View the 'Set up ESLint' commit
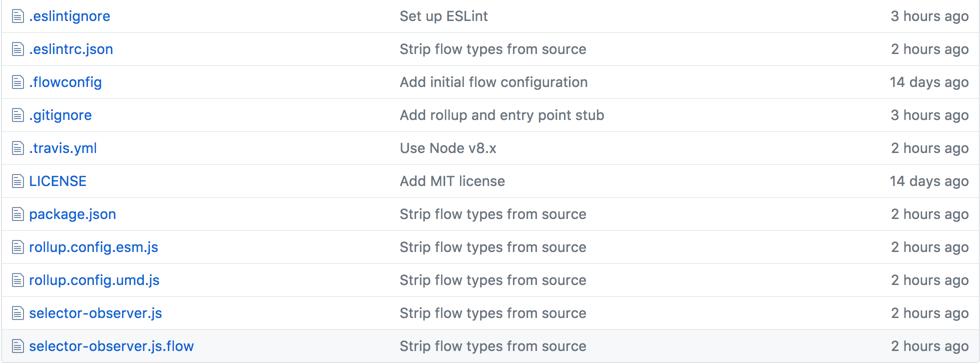Viewport: 980px width, 363px height. (444, 16)
